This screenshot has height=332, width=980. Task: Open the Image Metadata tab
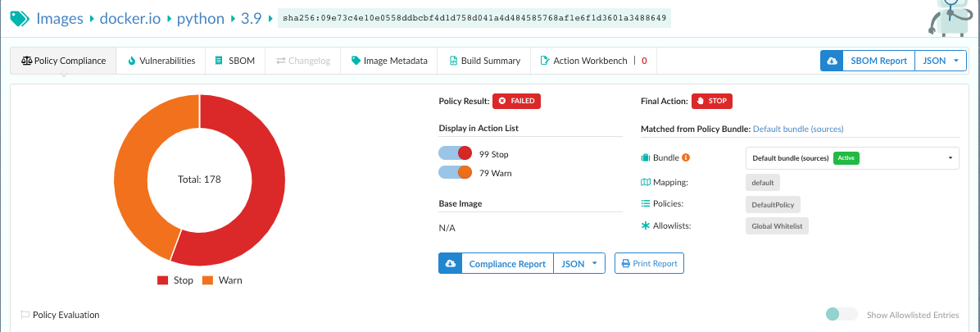click(x=389, y=61)
